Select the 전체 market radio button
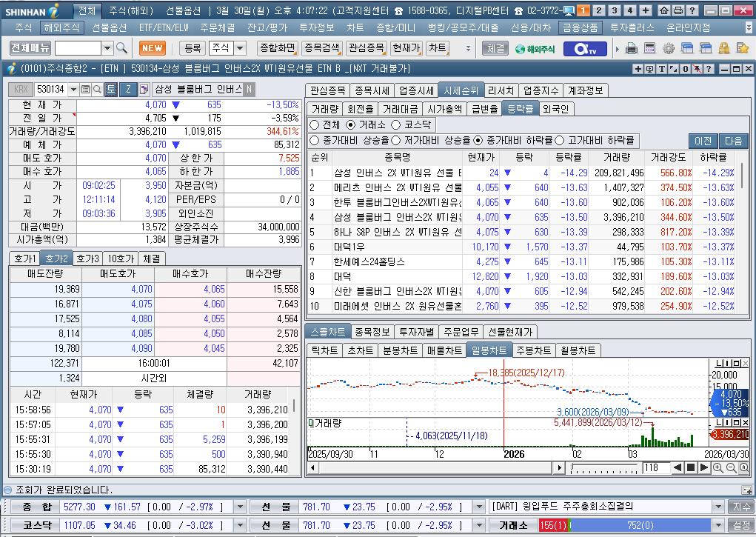Viewport: 756px width, 537px height. (x=315, y=125)
